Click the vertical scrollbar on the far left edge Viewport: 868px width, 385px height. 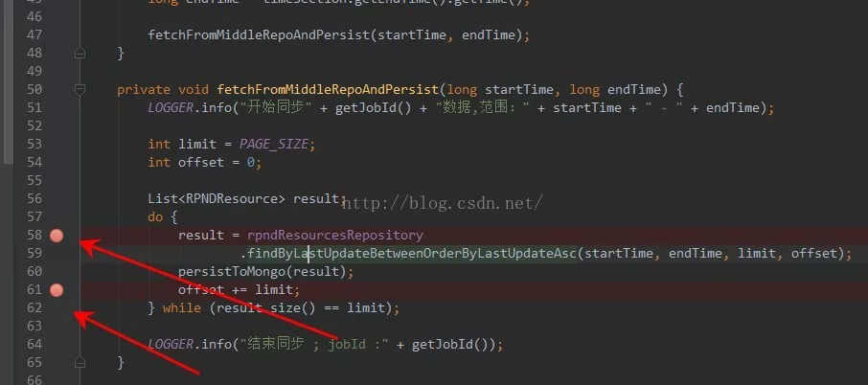[7, 83]
